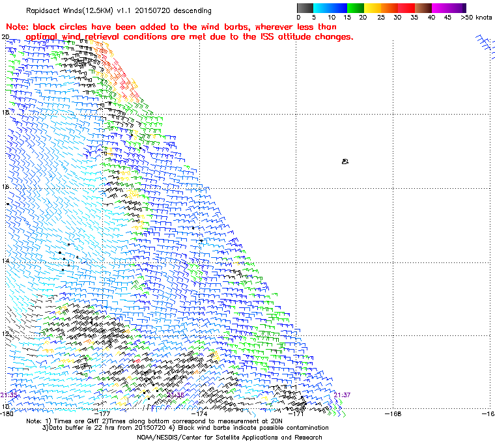The width and height of the screenshot is (495, 448).
Task: Click the footnote "Data buffer is 22 hrs"
Action: tap(186, 428)
